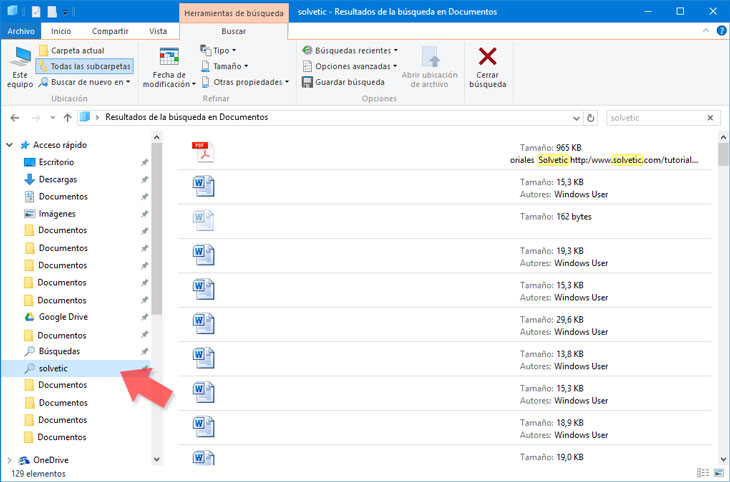
Task: Click the address bar path text
Action: [186, 117]
